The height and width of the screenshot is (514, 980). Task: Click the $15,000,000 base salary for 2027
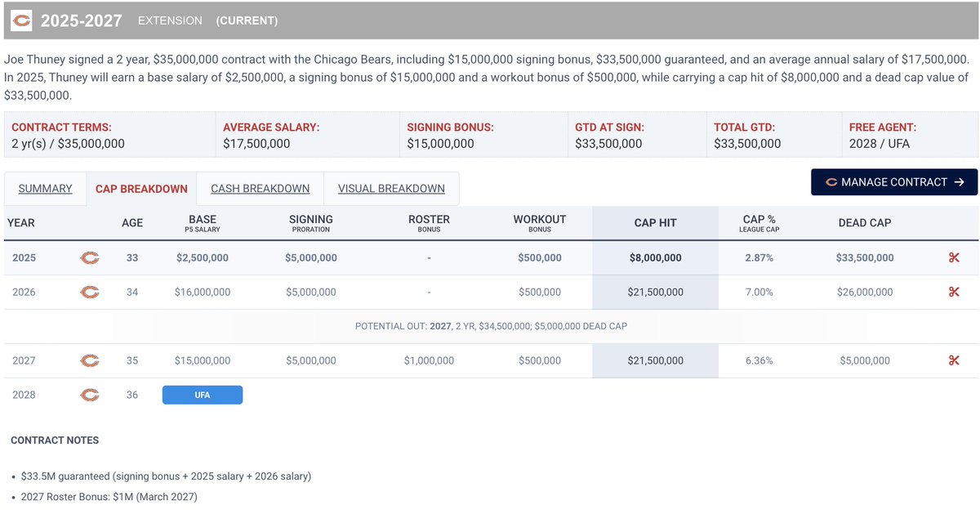(203, 361)
